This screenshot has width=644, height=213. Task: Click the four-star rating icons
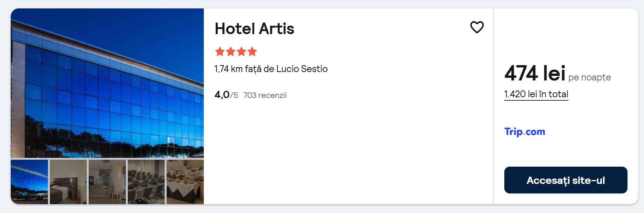pos(236,52)
